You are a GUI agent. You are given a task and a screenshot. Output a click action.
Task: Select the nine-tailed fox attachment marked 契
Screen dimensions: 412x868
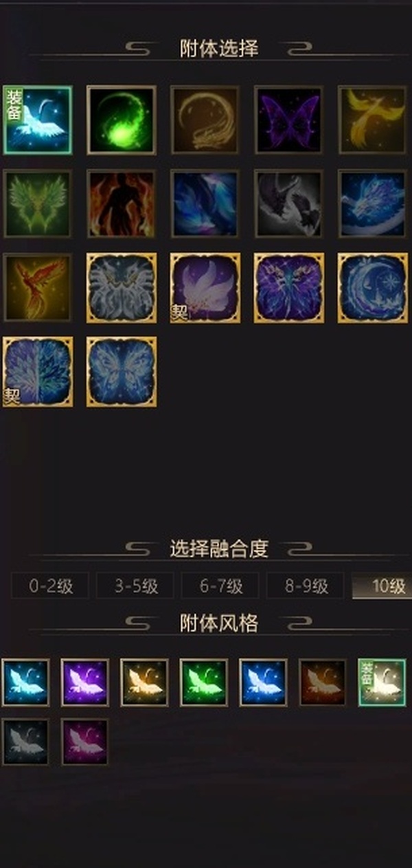(x=205, y=287)
